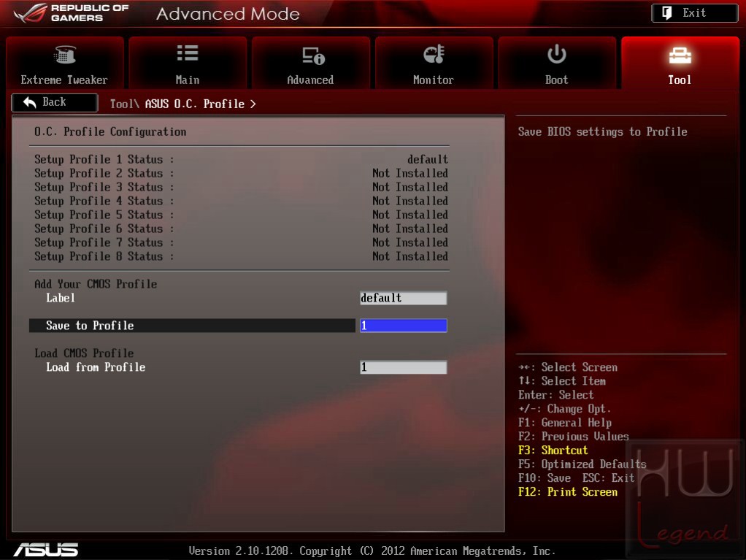This screenshot has height=560, width=746.
Task: Click the Add Your CMOS Profile heading
Action: 96,284
